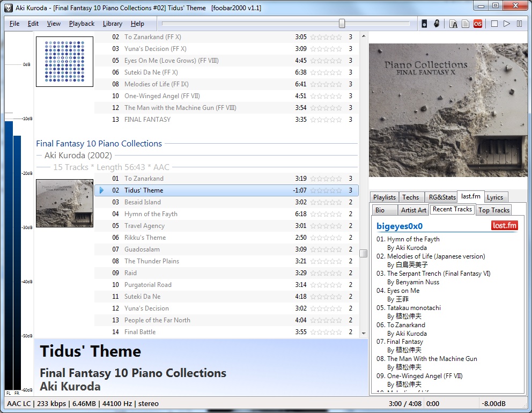Viewport: 532px width, 413px height.
Task: Click the red last.fm scrobble toolbar icon
Action: point(478,24)
